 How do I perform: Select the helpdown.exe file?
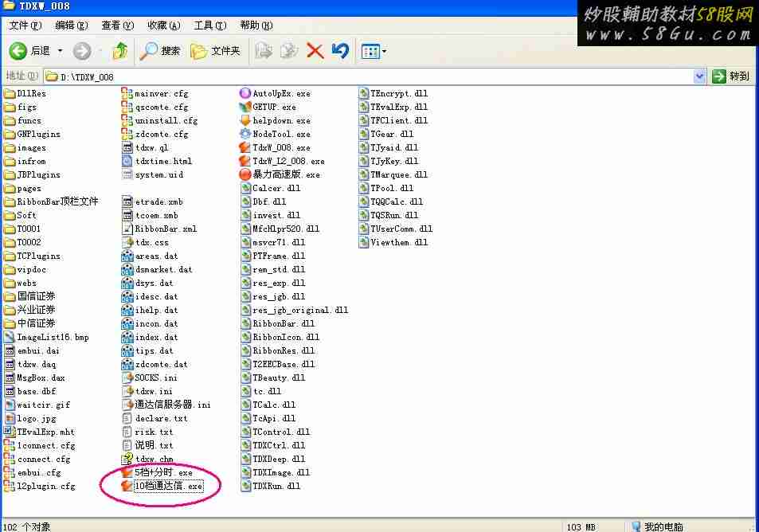pyautogui.click(x=276, y=120)
